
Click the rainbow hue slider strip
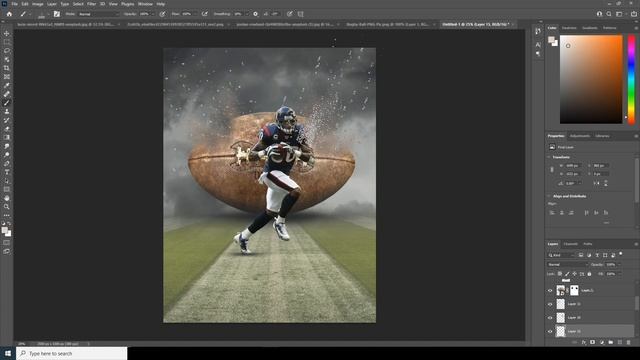click(631, 79)
